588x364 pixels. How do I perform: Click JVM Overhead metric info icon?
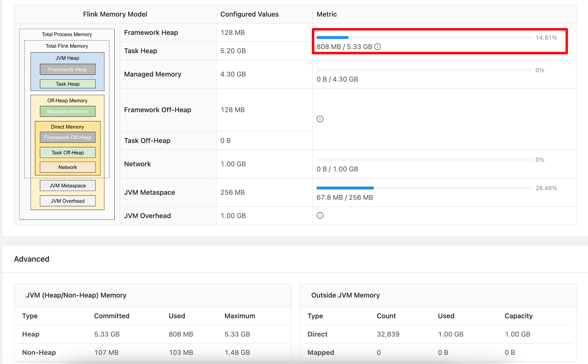click(x=320, y=216)
